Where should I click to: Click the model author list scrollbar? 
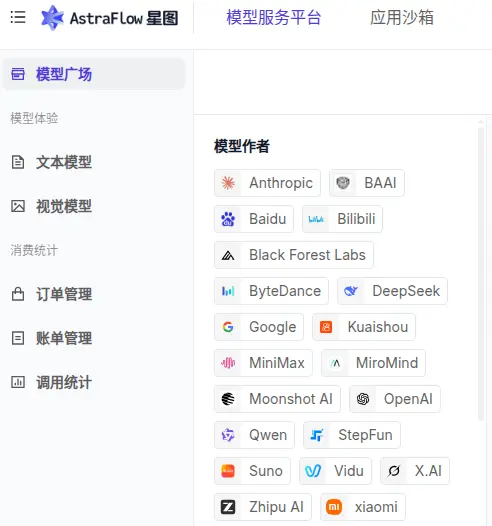click(481, 273)
